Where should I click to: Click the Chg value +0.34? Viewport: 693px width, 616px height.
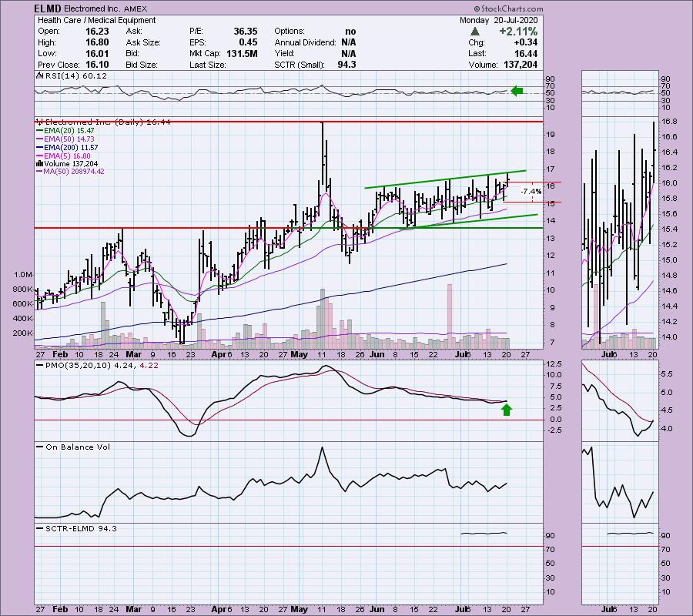point(525,42)
